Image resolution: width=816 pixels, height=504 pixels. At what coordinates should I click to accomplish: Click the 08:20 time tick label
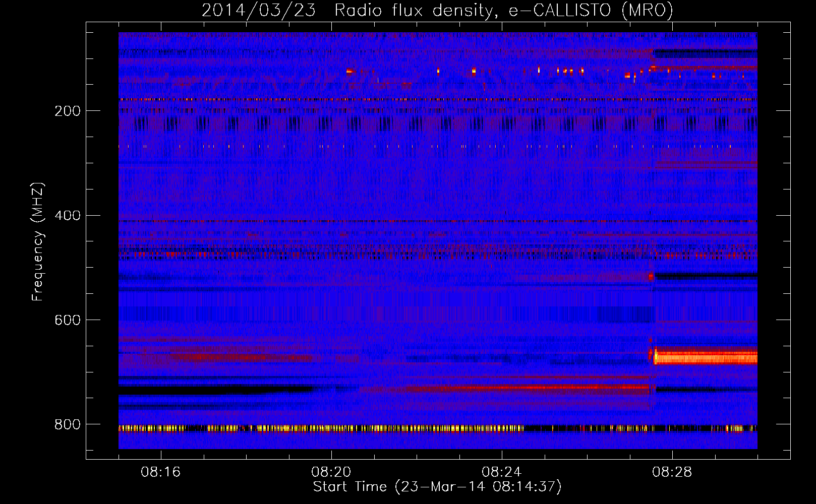(331, 472)
